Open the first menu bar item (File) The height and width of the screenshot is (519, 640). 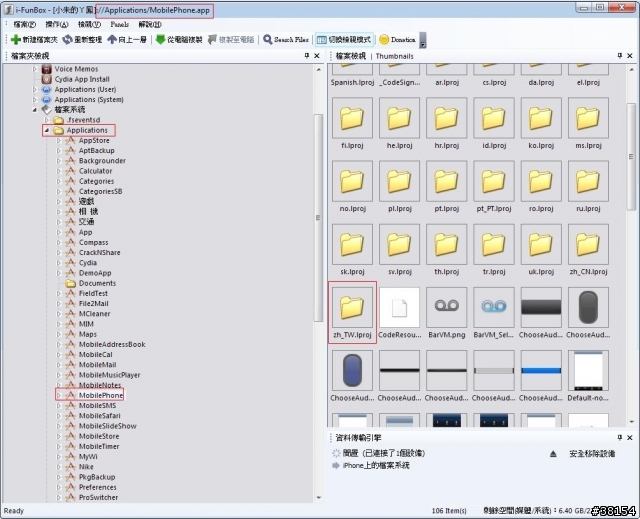pos(24,24)
